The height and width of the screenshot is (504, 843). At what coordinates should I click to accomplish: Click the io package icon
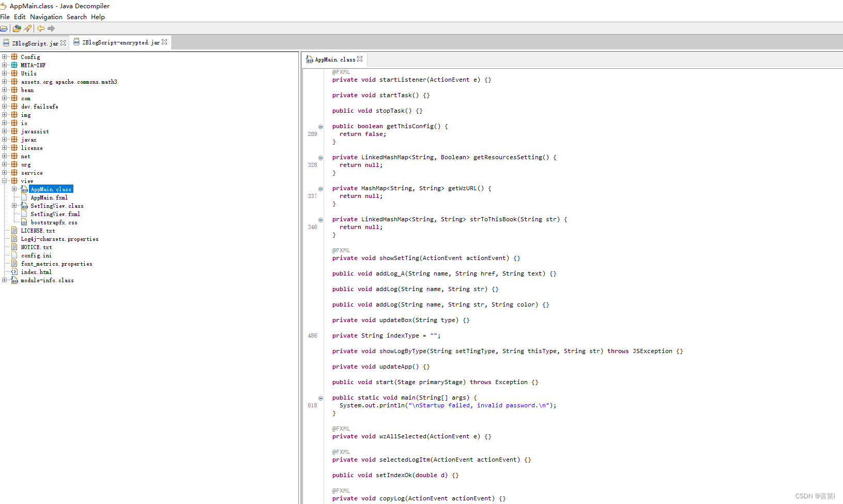point(14,123)
